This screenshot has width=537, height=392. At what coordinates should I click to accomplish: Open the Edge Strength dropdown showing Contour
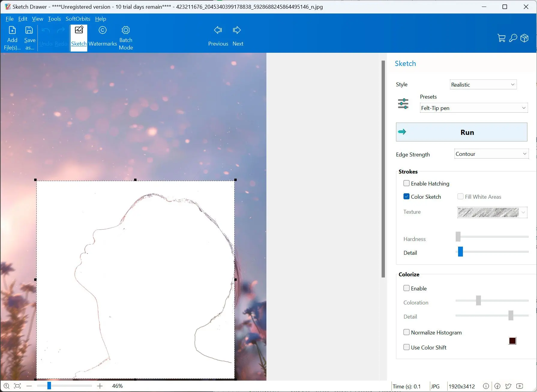tap(491, 154)
